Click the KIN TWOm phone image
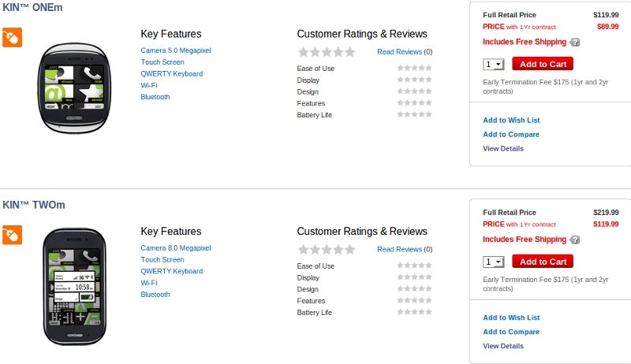 (74, 287)
